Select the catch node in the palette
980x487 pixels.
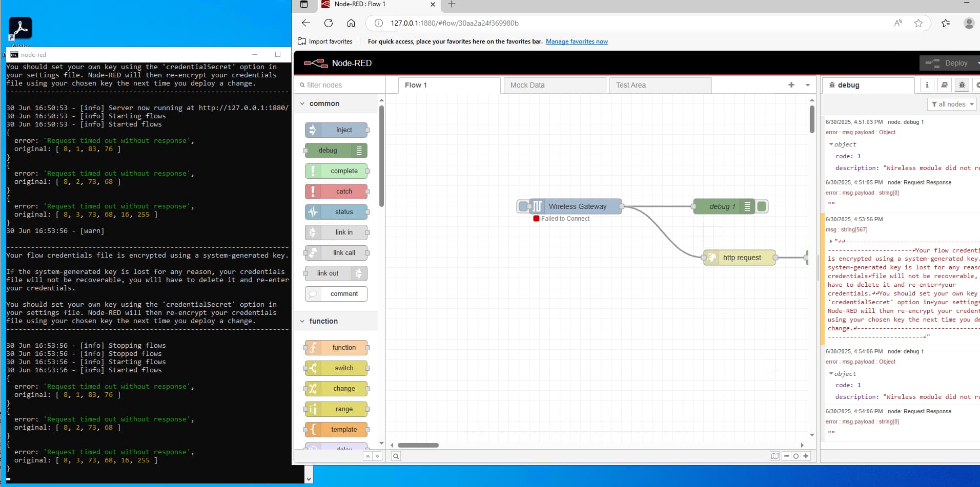click(336, 192)
